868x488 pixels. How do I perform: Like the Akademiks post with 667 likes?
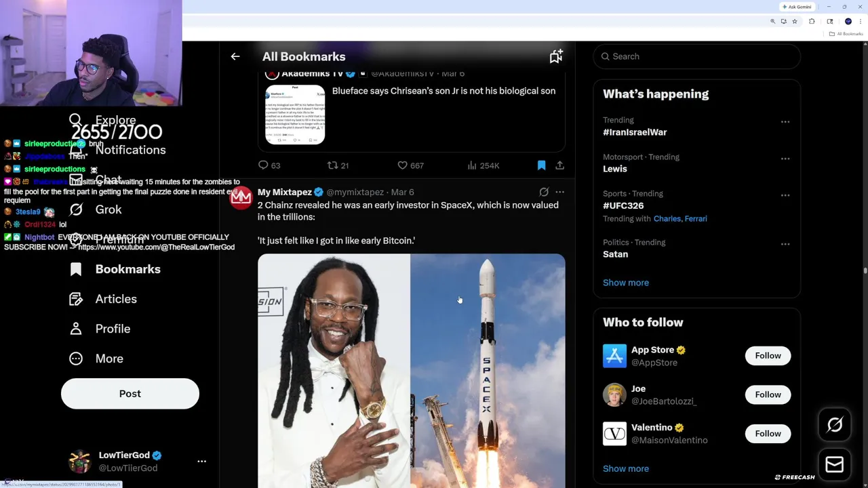click(x=410, y=165)
